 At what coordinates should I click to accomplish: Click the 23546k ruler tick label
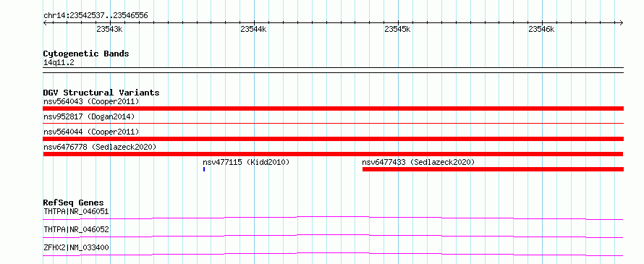click(x=542, y=29)
